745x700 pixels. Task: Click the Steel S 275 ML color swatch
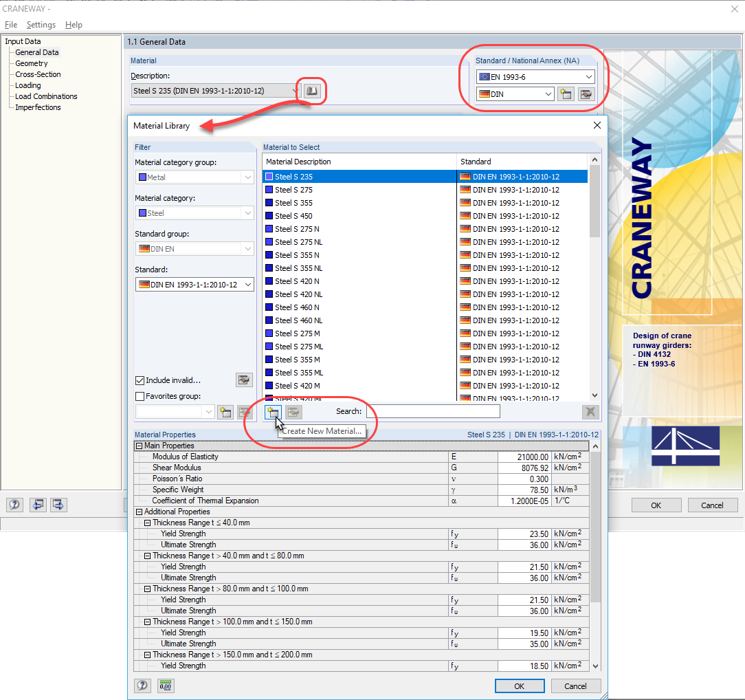tap(269, 347)
